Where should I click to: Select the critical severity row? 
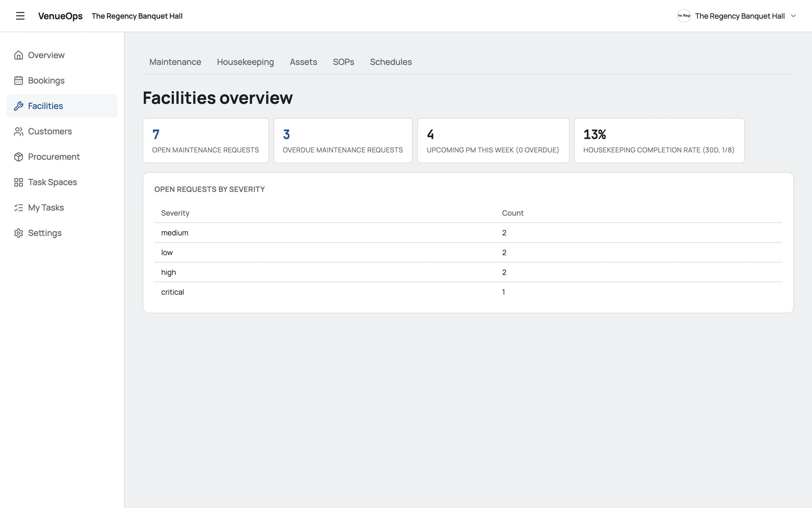[468, 292]
